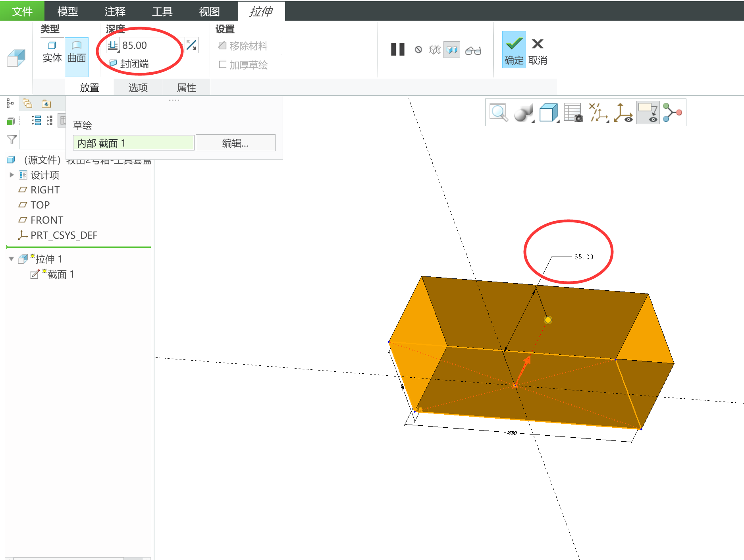Click the model tree filter funnel icon

tap(12, 139)
